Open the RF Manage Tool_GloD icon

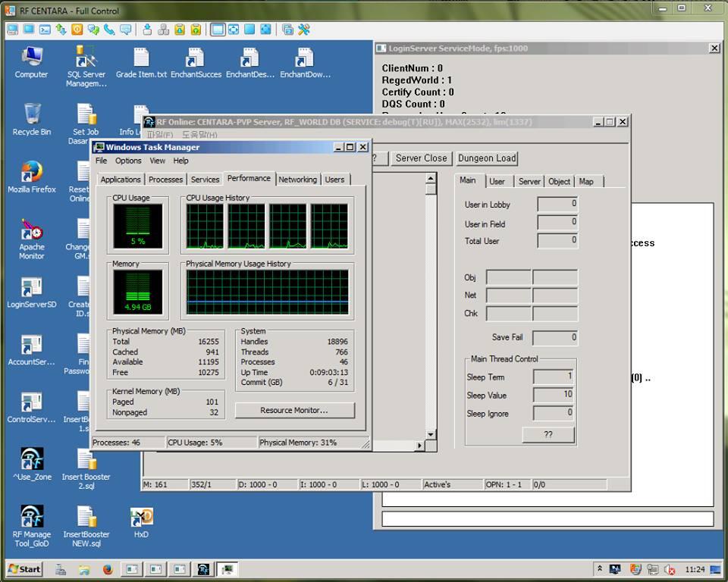point(32,527)
